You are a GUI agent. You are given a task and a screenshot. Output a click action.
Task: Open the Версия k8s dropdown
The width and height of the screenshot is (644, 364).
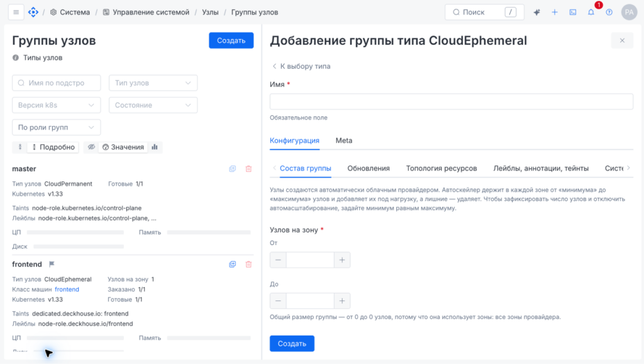pyautogui.click(x=56, y=105)
